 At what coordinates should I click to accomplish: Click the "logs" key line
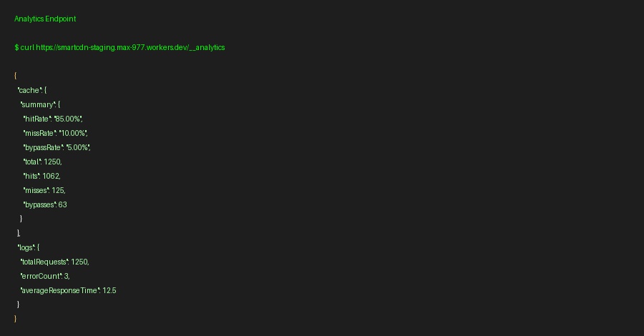(29, 247)
